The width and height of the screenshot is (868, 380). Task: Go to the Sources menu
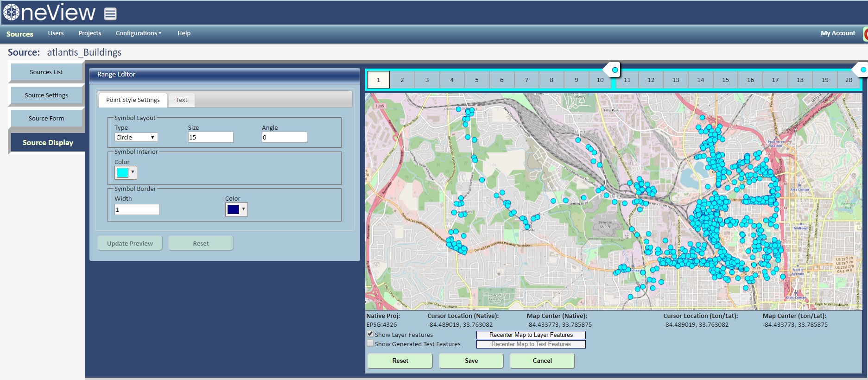(x=20, y=34)
